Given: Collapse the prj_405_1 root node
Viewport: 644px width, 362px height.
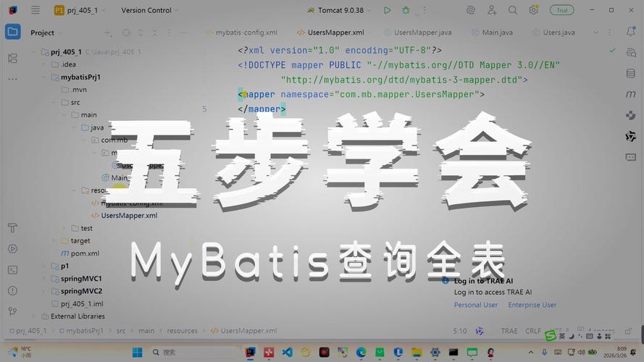Looking at the screenshot, I should (33, 52).
